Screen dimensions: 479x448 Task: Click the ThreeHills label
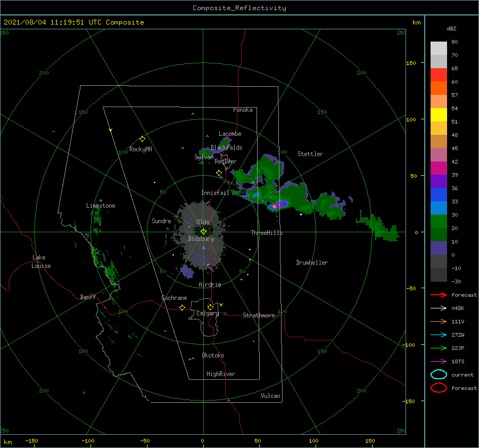[267, 233]
